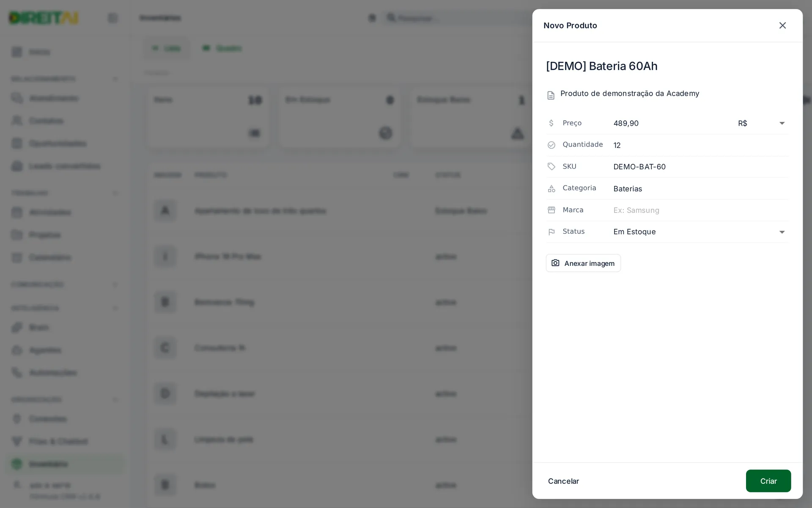Focus the SKU field with DEMO-BAT-60
This screenshot has height=508, width=812.
(700, 167)
